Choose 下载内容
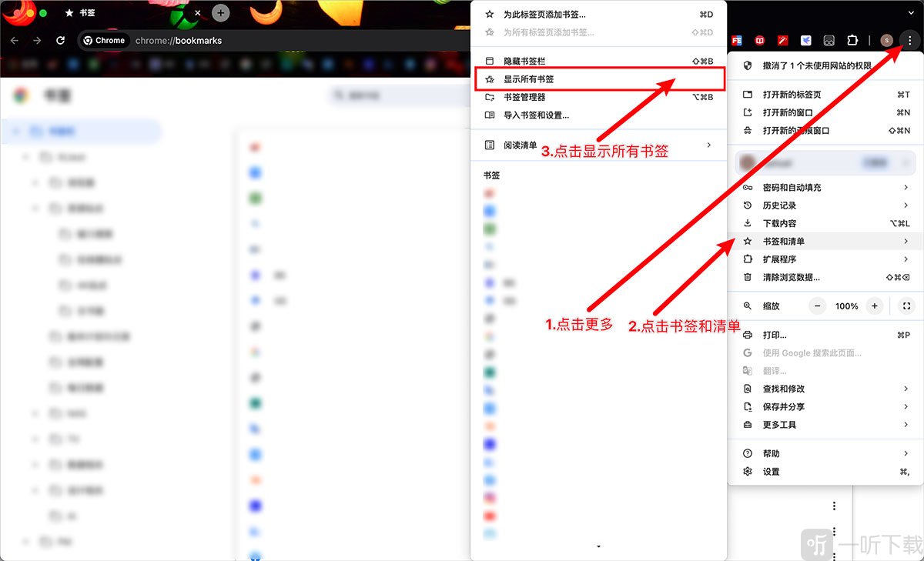This screenshot has height=561, width=924. point(826,223)
